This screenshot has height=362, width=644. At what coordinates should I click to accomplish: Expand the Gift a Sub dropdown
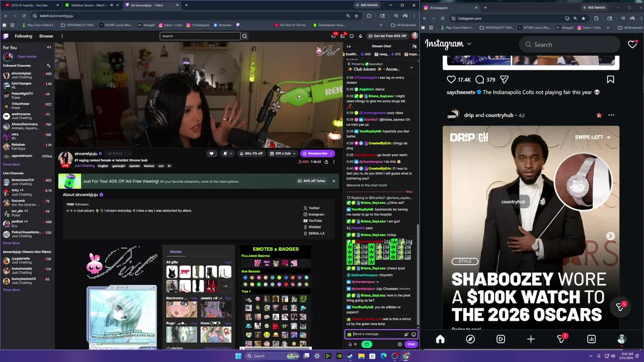(x=294, y=153)
